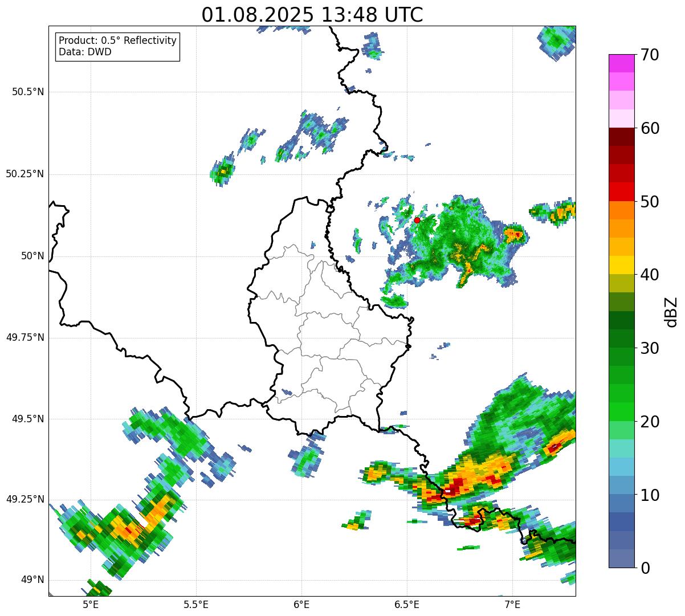Click the 5.5°E longitude label
685x616 pixels.
pyautogui.click(x=196, y=604)
